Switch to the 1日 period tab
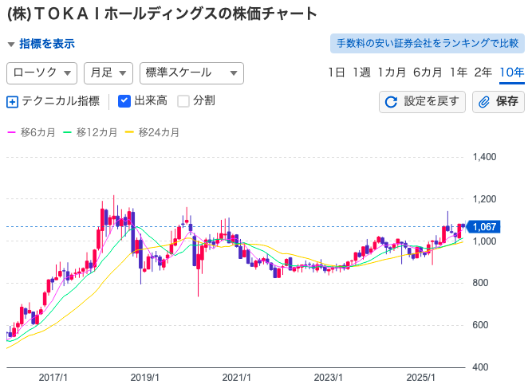Screen dimensions: 532x392 [336, 73]
